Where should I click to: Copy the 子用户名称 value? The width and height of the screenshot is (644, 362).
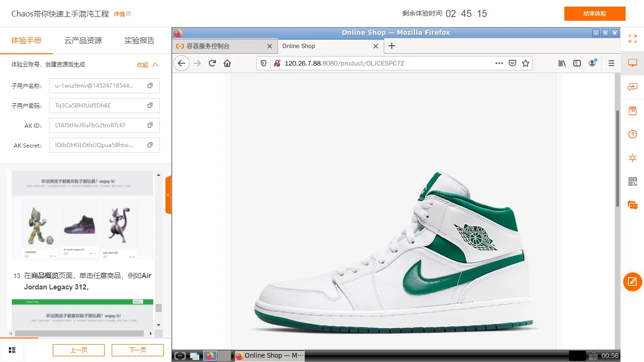click(x=150, y=86)
